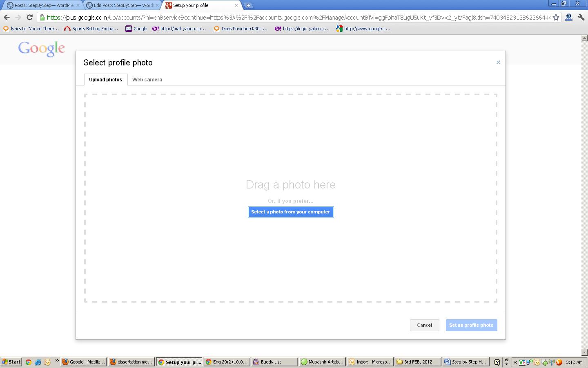Click Set as profile photo button
This screenshot has width=588, height=368.
click(471, 325)
